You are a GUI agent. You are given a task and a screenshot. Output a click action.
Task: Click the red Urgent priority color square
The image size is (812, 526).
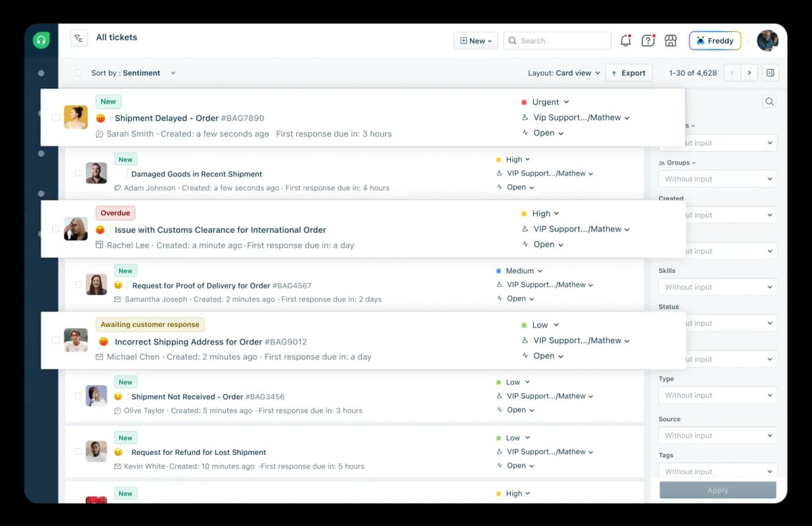click(x=524, y=102)
